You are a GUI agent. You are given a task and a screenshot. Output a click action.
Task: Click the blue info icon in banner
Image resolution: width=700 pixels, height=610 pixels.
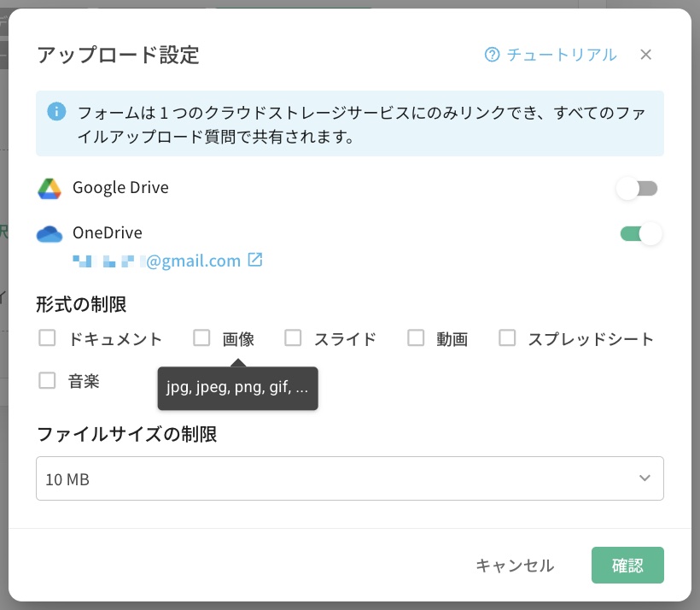click(56, 111)
